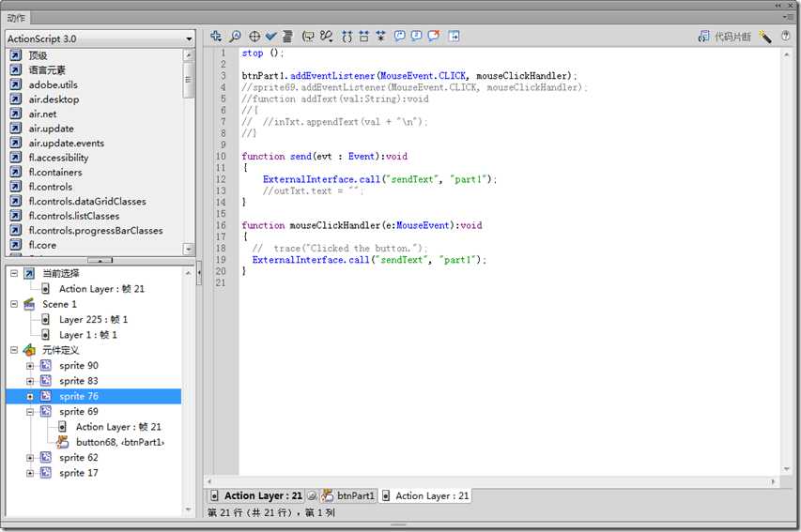The image size is (801, 532).
Task: Expand the sprite 17 node
Action: click(x=30, y=473)
